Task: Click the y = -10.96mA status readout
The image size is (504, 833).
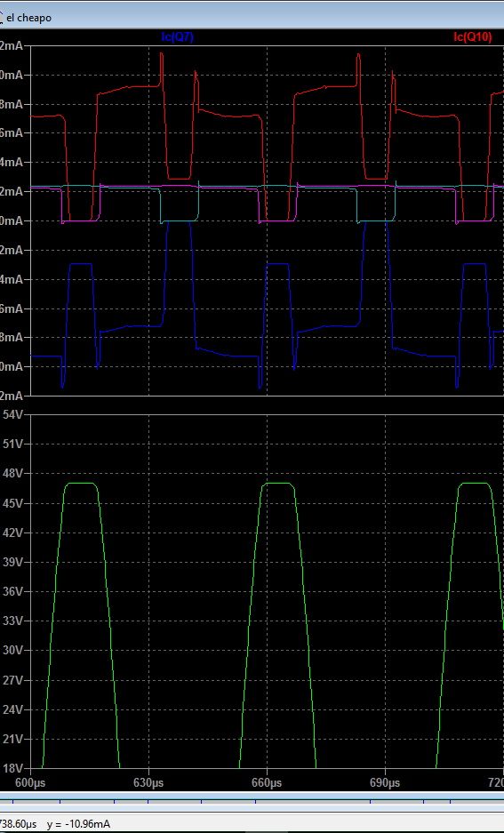Action: (x=78, y=824)
